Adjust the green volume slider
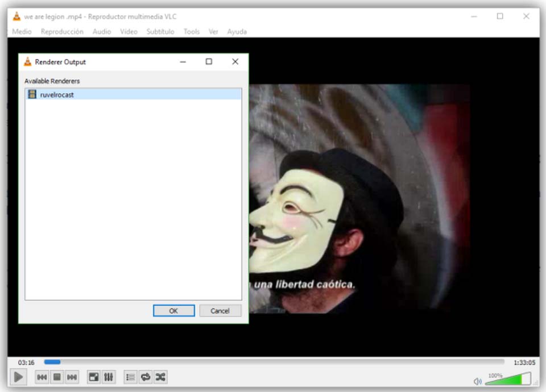 pos(508,379)
